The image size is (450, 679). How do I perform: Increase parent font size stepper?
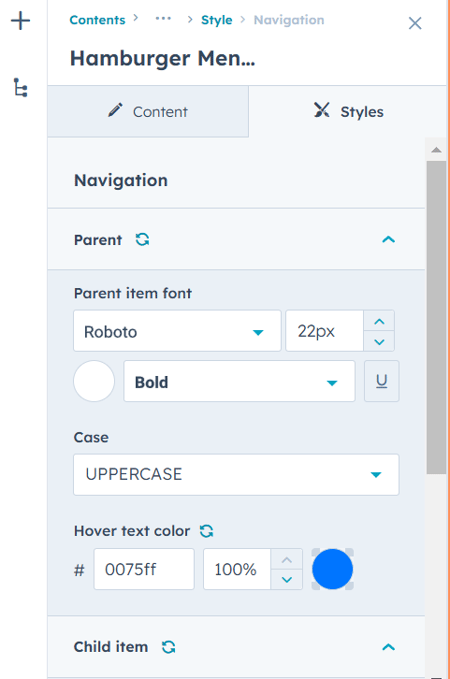pyautogui.click(x=379, y=321)
